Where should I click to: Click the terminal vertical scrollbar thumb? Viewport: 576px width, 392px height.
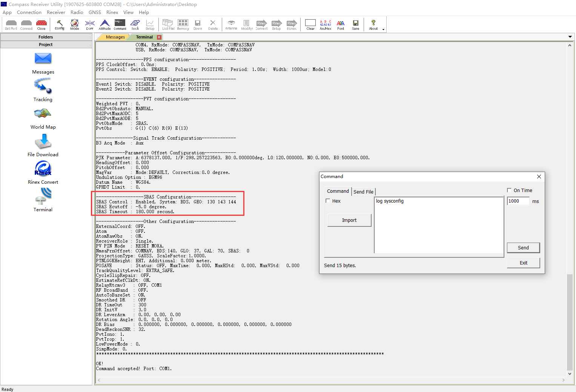570,322
